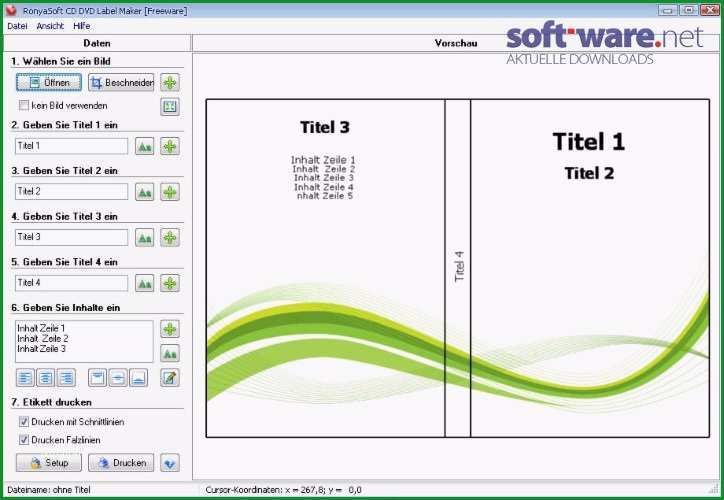Click the red application icon in title bar

[12, 10]
